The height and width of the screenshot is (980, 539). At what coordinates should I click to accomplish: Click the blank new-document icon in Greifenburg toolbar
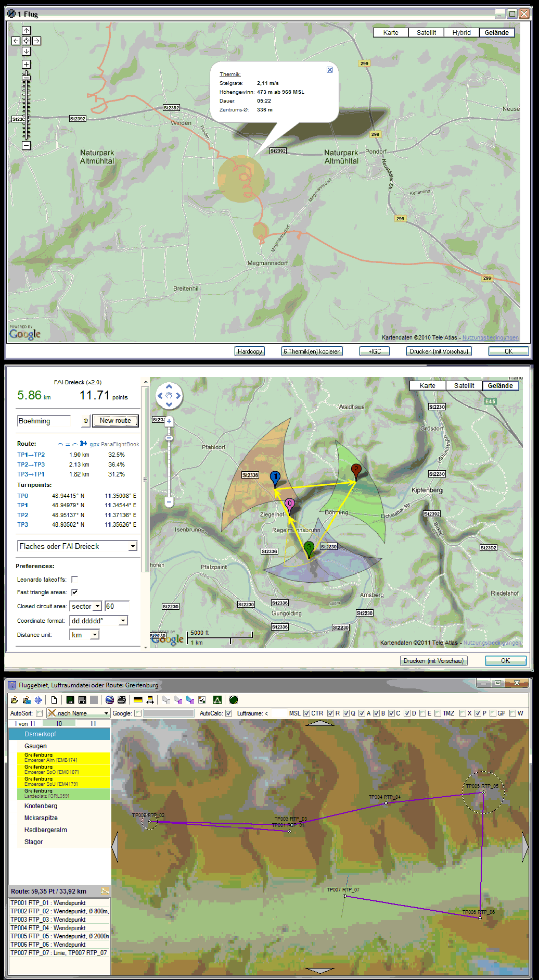(54, 700)
